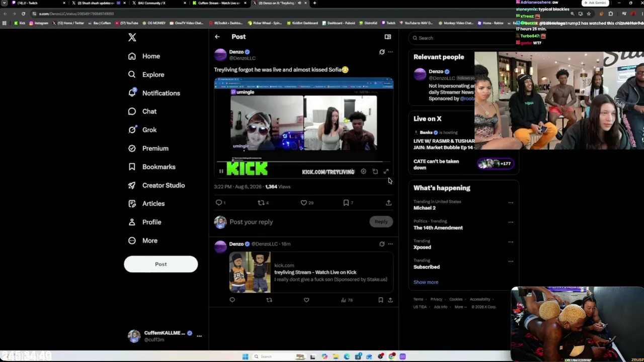Open more options on the 18m reply

(390, 244)
